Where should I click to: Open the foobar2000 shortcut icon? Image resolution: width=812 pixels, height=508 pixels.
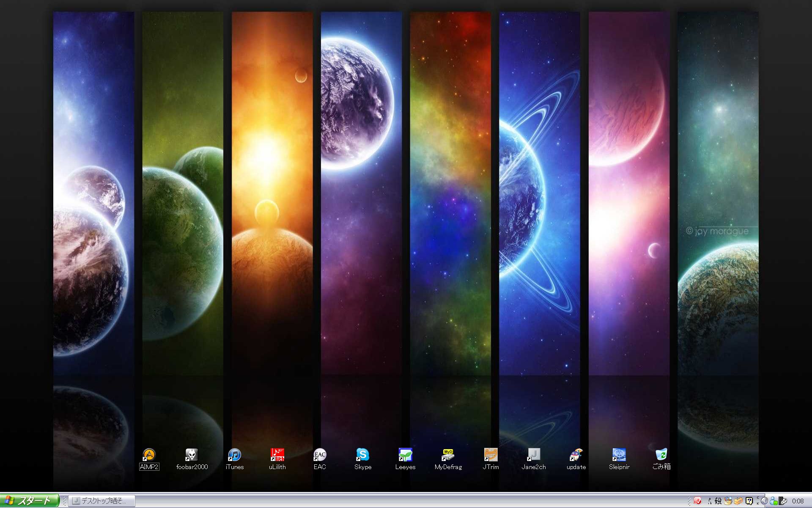click(x=192, y=456)
